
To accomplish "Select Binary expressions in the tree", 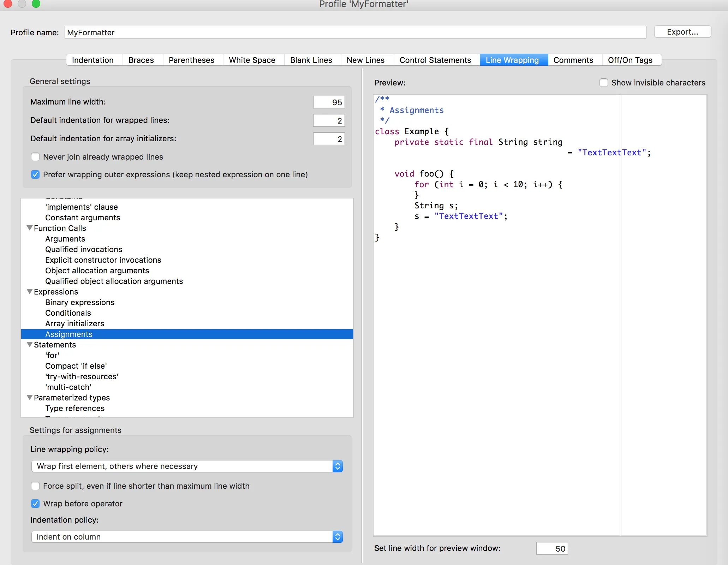I will [x=80, y=302].
